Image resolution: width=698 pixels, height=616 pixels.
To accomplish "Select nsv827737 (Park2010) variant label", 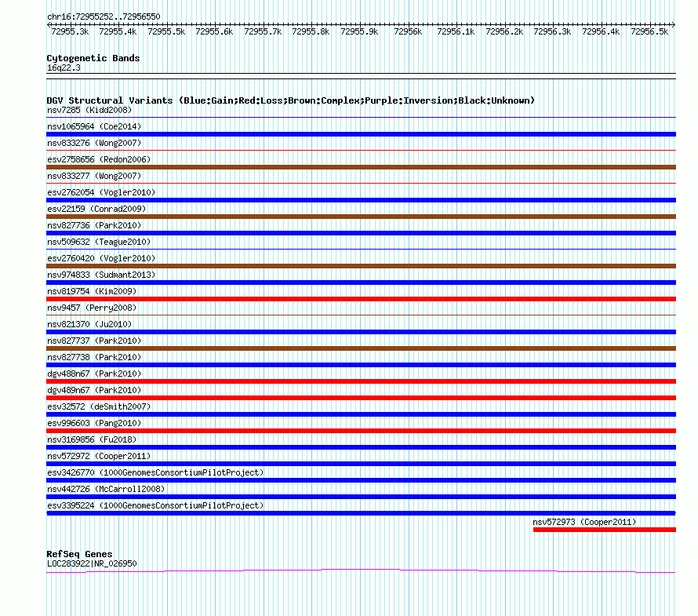I will (94, 341).
